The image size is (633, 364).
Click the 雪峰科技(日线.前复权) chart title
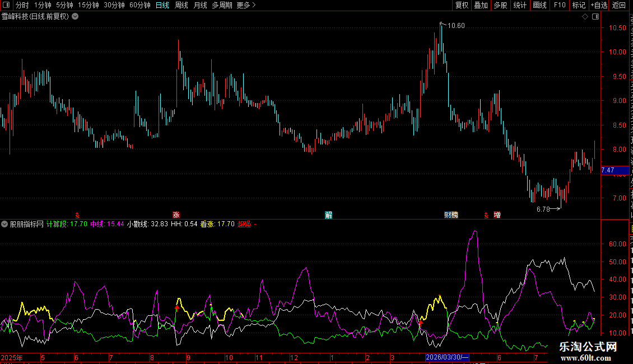pos(35,17)
